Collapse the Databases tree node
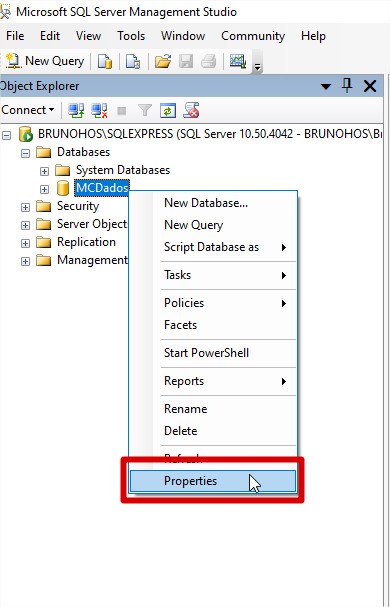 tap(26, 153)
